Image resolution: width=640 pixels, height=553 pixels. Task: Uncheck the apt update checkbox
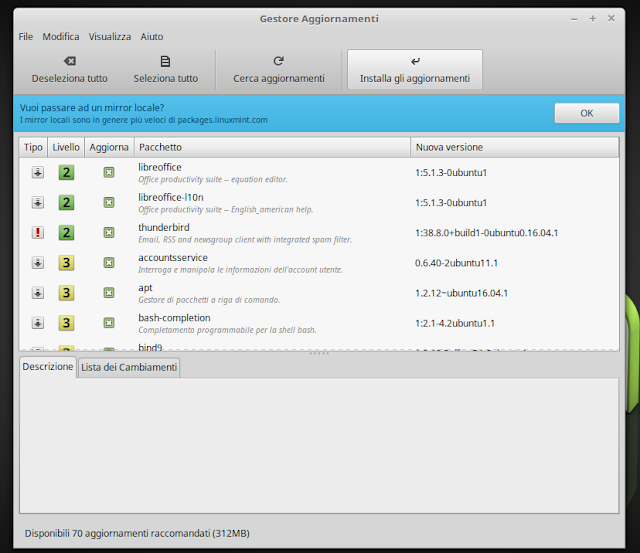[x=109, y=293]
